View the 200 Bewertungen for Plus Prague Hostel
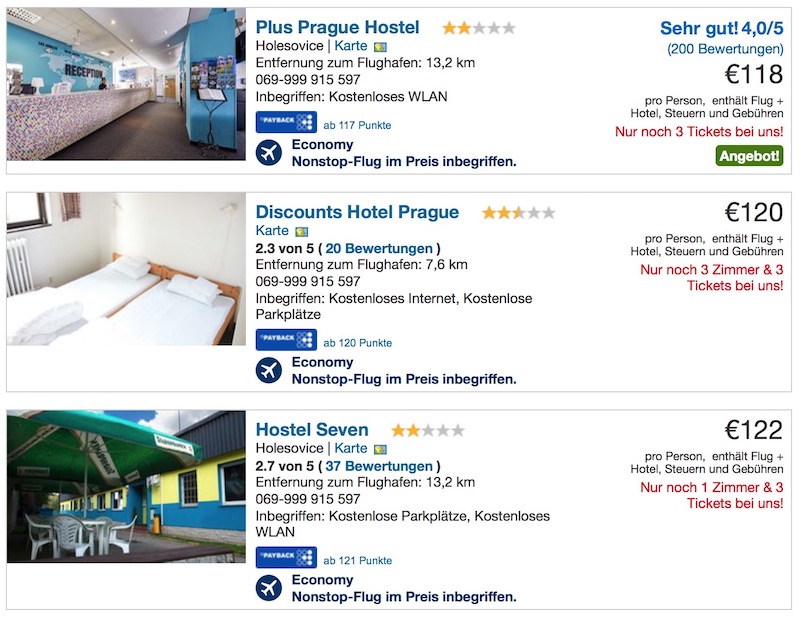The width and height of the screenshot is (800, 618). pos(725,48)
